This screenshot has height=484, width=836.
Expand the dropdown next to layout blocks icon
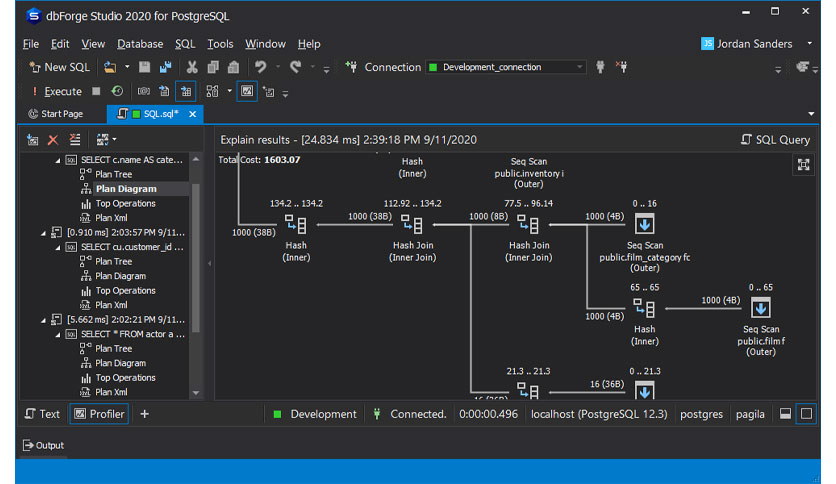pyautogui.click(x=230, y=91)
